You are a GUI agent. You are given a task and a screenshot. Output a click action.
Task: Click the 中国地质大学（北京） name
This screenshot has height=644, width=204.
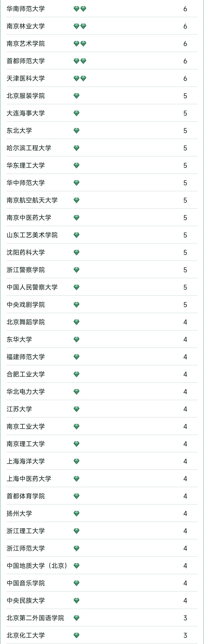pos(37,565)
